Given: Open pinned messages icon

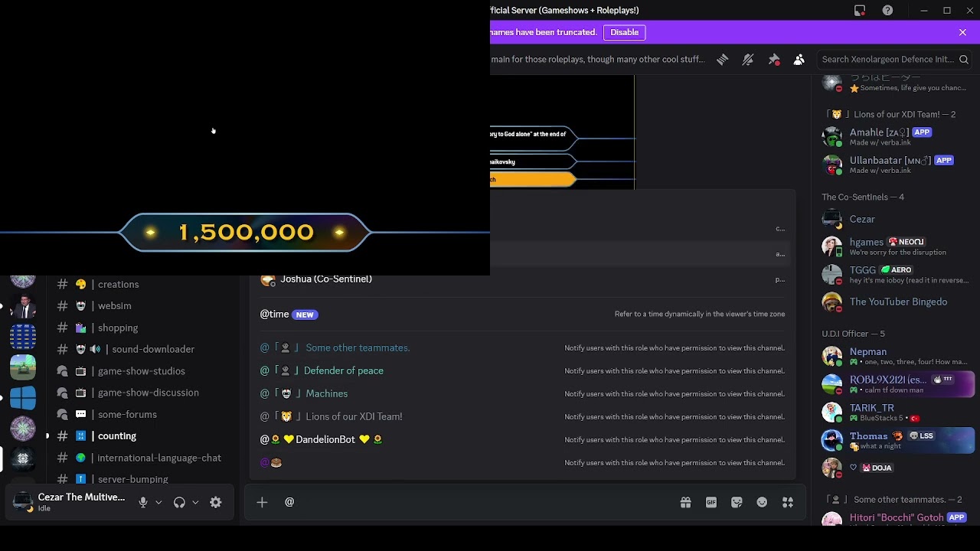Looking at the screenshot, I should pyautogui.click(x=774, y=60).
